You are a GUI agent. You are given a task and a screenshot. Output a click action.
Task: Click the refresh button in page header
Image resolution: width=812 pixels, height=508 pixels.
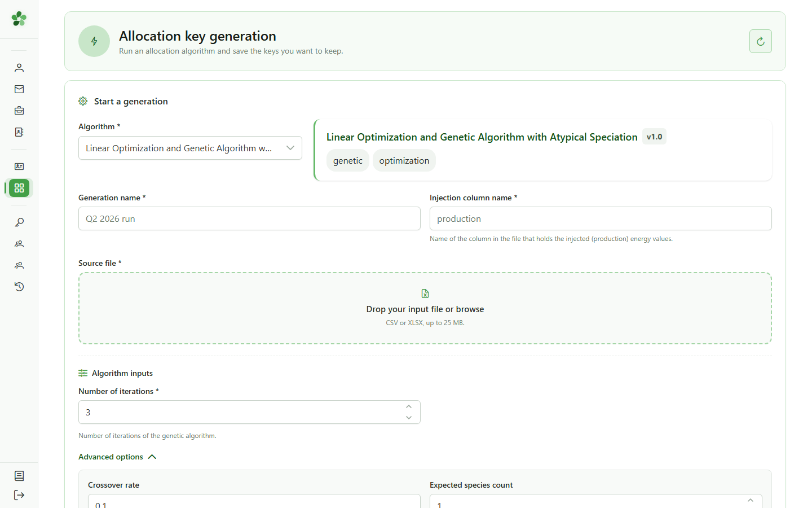(x=761, y=41)
